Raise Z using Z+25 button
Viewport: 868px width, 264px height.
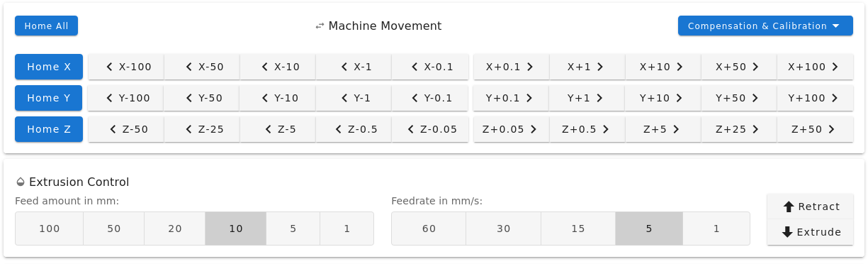pos(739,129)
